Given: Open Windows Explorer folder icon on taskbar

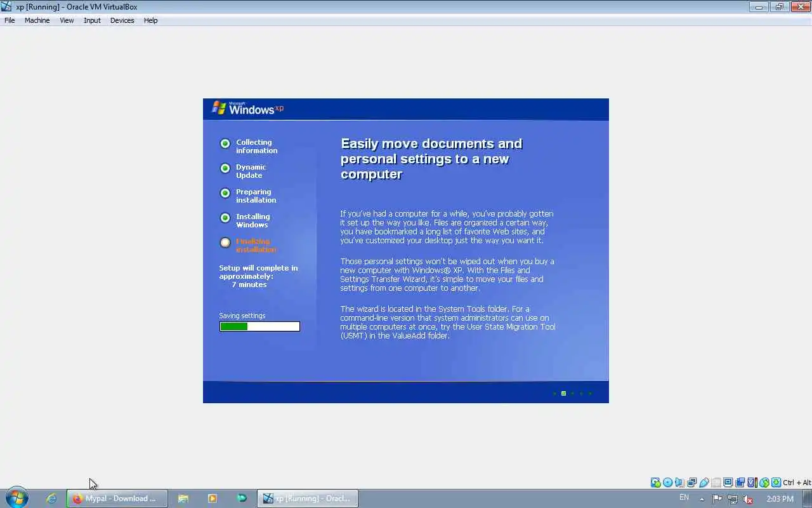Looking at the screenshot, I should coord(183,498).
